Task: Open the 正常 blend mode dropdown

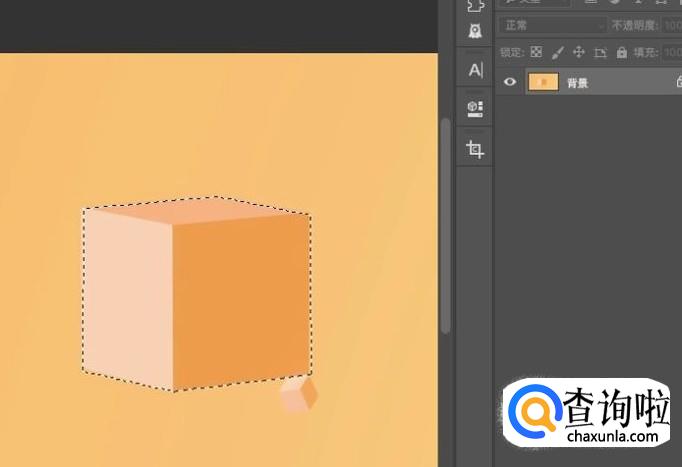Action: pos(553,26)
